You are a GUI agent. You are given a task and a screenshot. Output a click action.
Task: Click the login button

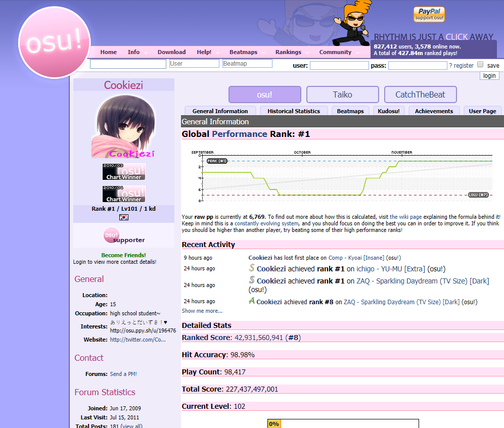[489, 75]
